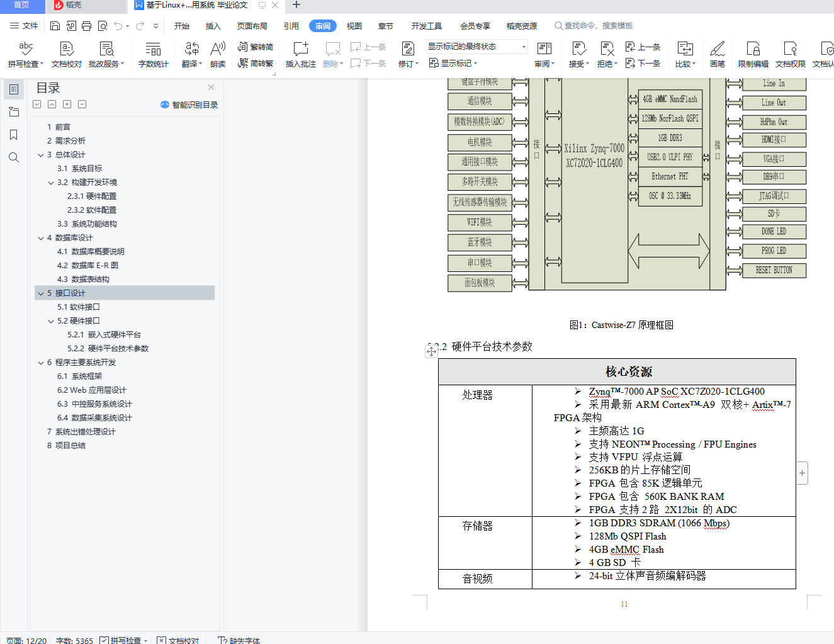Open the 章节 ribbon tab

(386, 26)
